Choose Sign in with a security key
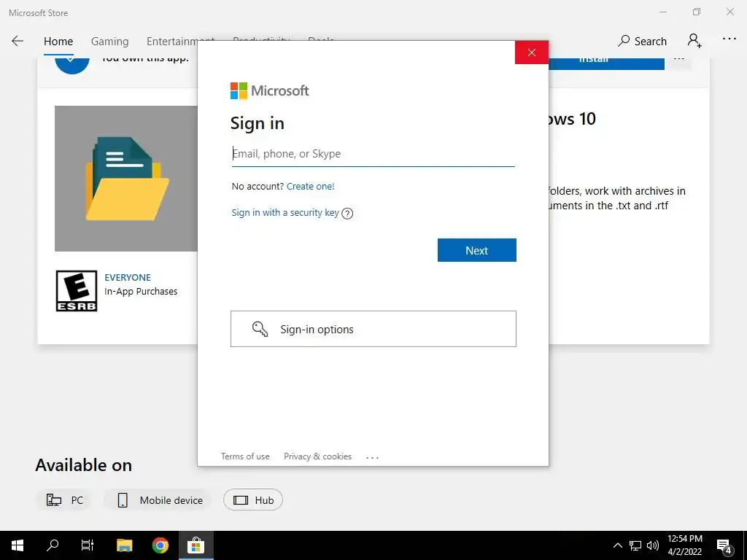 coord(285,212)
